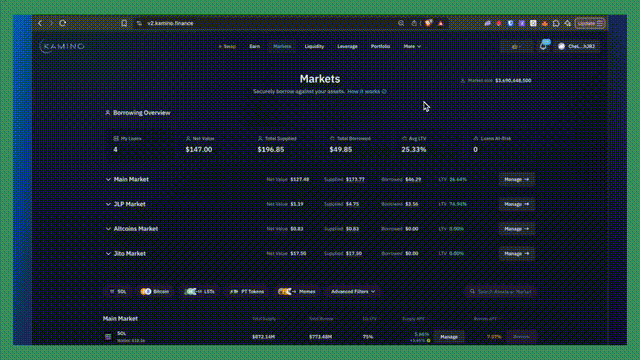Toggle the Bitcoin asset filter chip

[155, 291]
